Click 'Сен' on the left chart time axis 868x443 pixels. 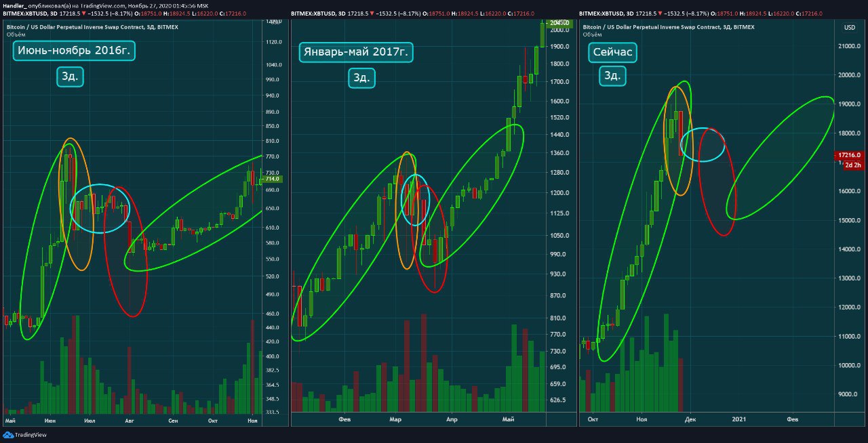173,421
